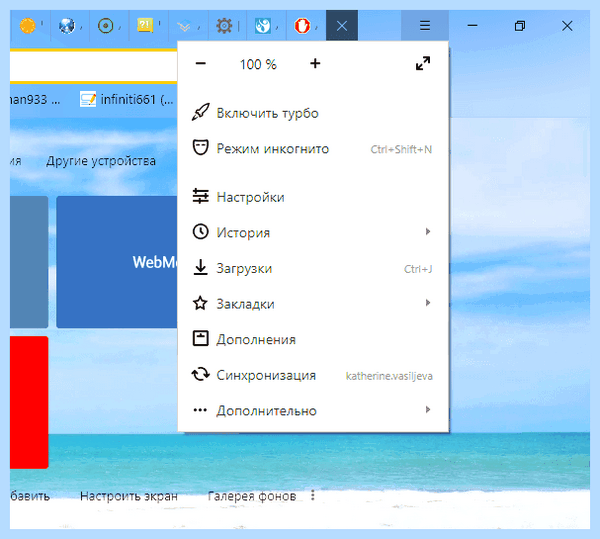
Task: Click the downloads arrow icon
Action: [201, 267]
